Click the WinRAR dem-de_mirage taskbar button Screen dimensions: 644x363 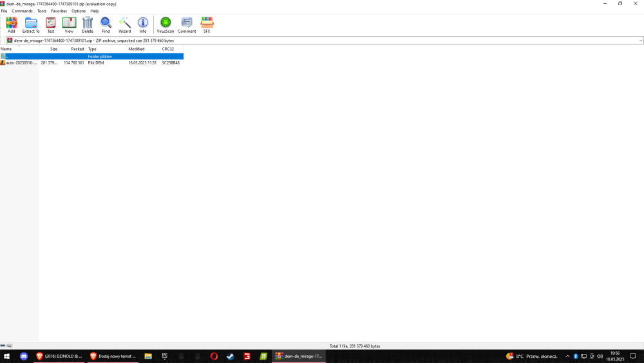(x=299, y=356)
